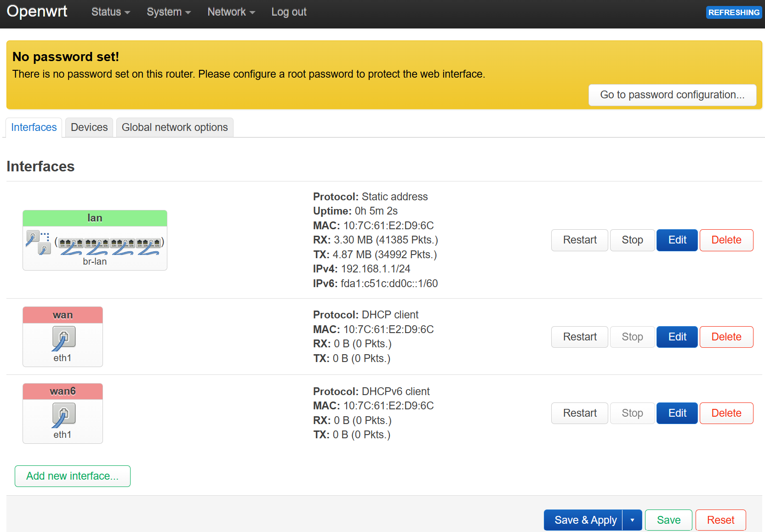Edit the lan interface

click(677, 240)
